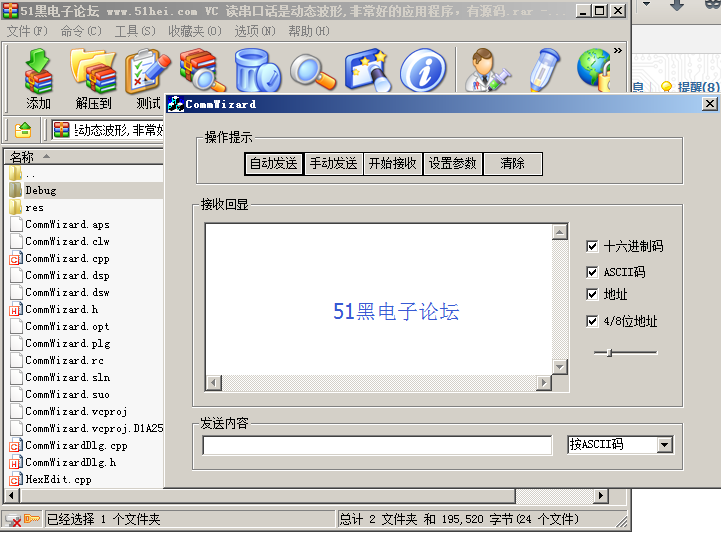Screen dimensions: 721x544
Task: Toggle the 地址 (address) checkbox
Action: pos(592,294)
